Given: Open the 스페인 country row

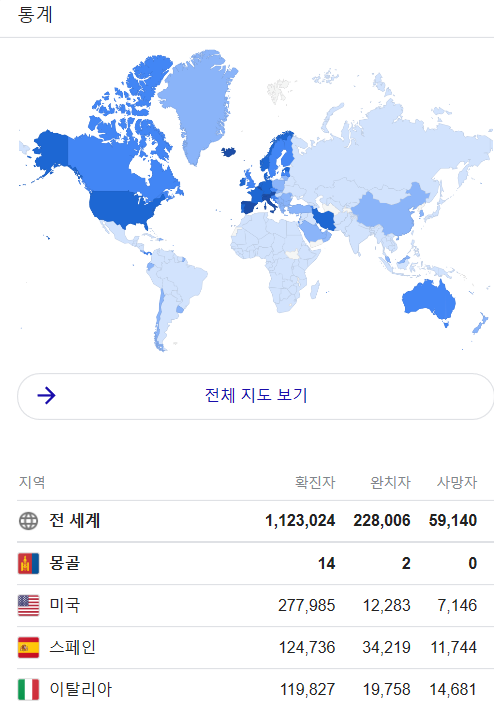Looking at the screenshot, I should tap(256, 647).
